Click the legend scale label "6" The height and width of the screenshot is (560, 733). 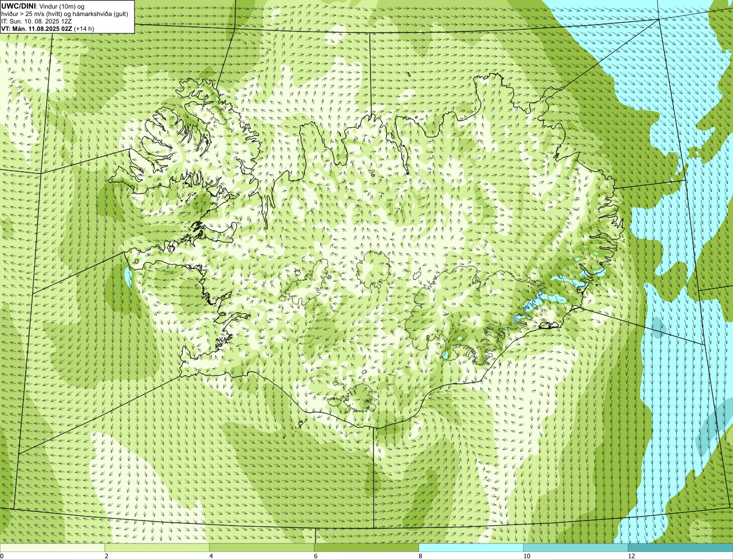(x=315, y=556)
